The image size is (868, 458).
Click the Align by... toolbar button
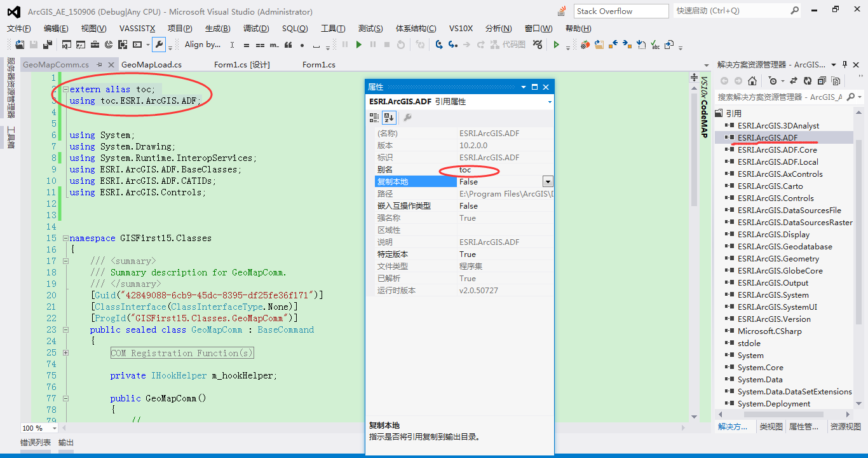[x=203, y=45]
